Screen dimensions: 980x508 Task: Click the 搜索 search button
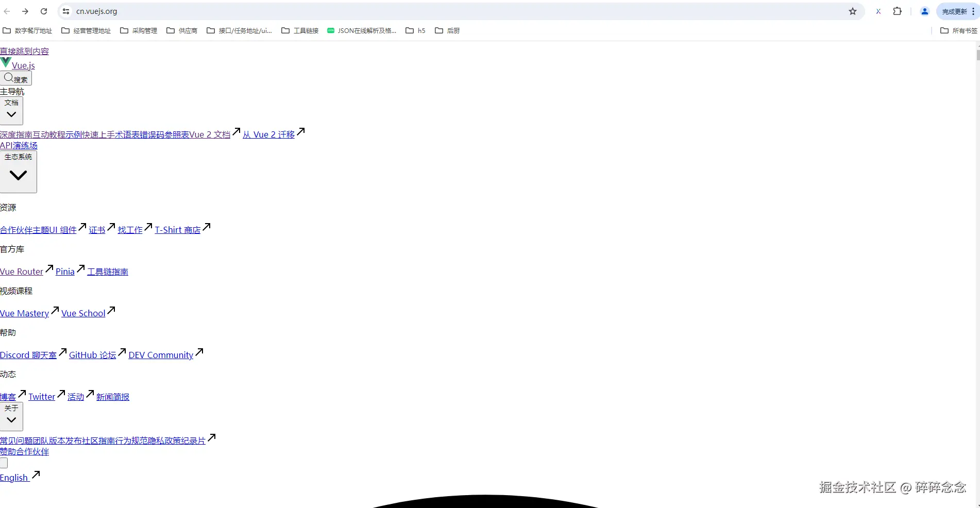click(x=16, y=78)
